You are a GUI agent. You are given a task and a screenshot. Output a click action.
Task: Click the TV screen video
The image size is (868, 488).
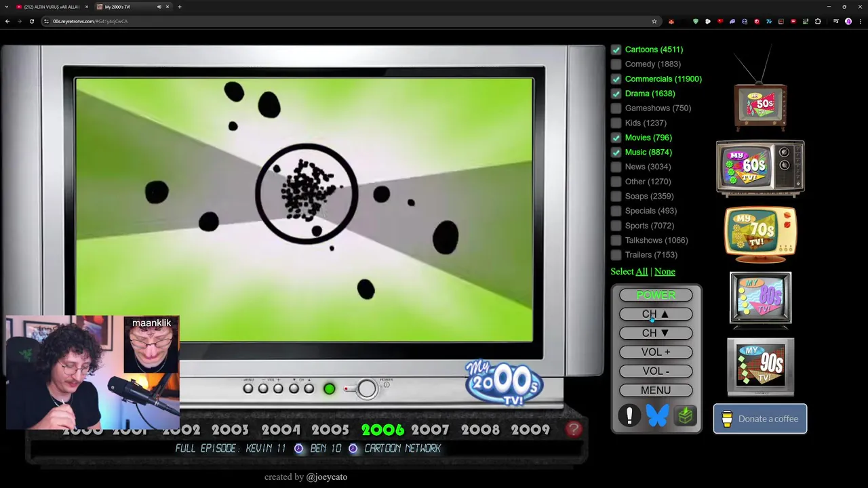pyautogui.click(x=304, y=209)
